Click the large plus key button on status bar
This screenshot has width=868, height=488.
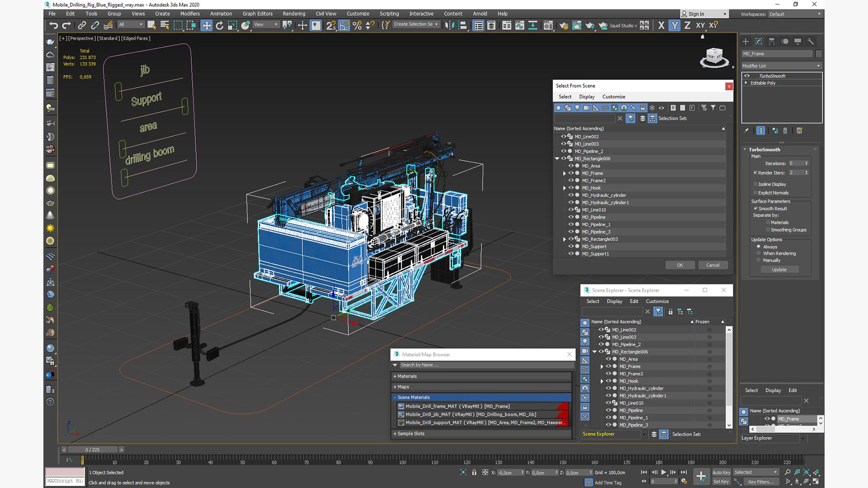(701, 476)
